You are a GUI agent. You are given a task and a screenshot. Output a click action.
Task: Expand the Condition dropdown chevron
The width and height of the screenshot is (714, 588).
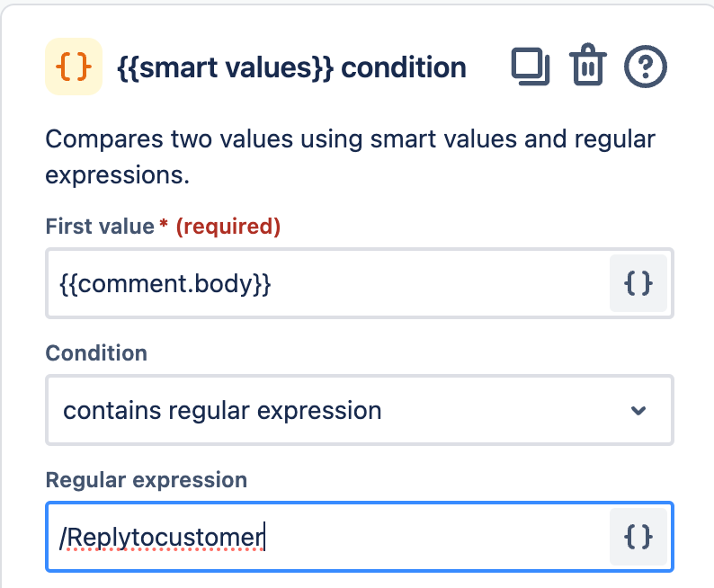pyautogui.click(x=638, y=411)
